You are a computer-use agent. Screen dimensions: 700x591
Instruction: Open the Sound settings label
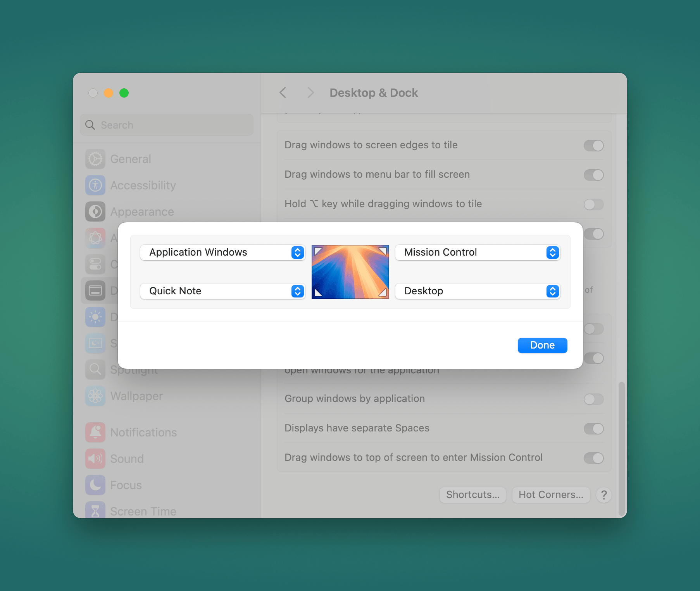point(127,459)
